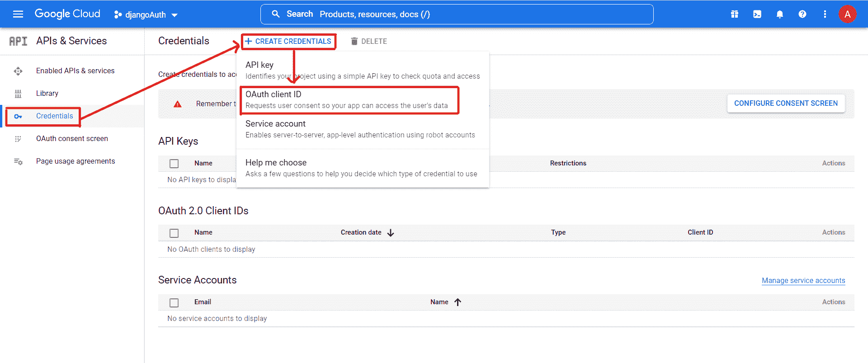This screenshot has width=868, height=363.
Task: Click the Library sidebar icon
Action: click(x=18, y=94)
